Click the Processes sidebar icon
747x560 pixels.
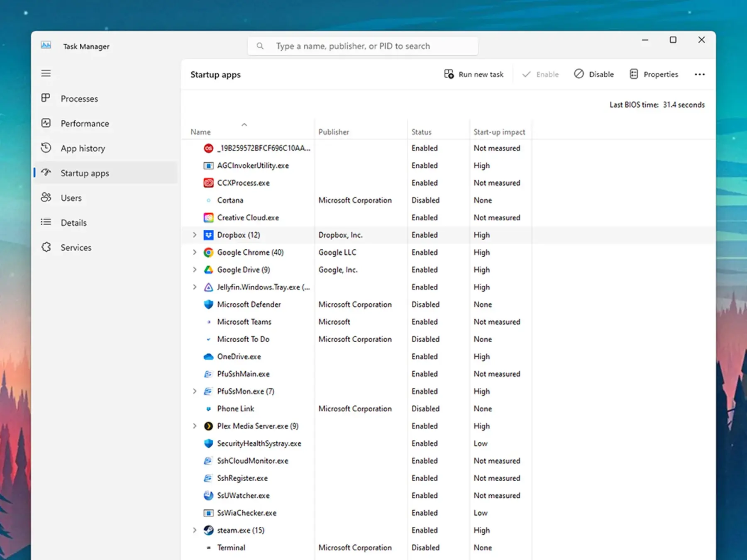[x=46, y=98]
